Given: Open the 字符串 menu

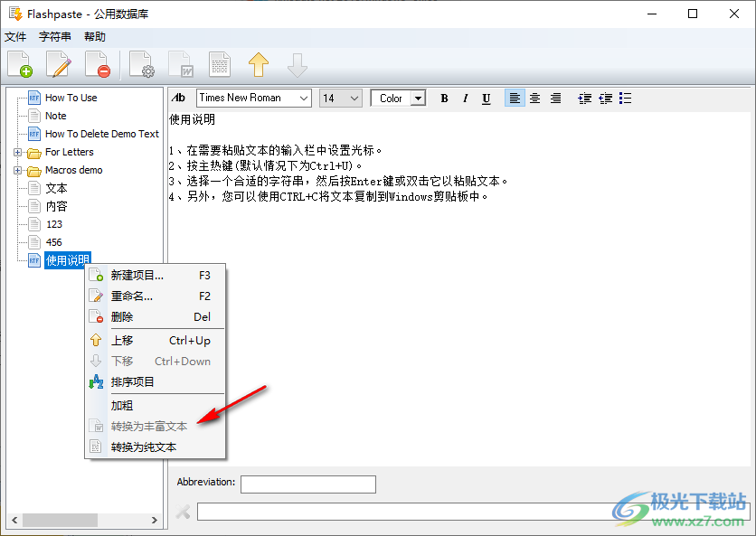Looking at the screenshot, I should coord(55,36).
